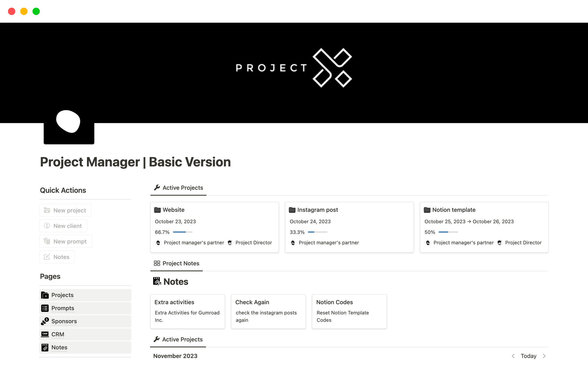This screenshot has width=588, height=368.
Task: Click the Website card folder icon
Action: pyautogui.click(x=157, y=210)
